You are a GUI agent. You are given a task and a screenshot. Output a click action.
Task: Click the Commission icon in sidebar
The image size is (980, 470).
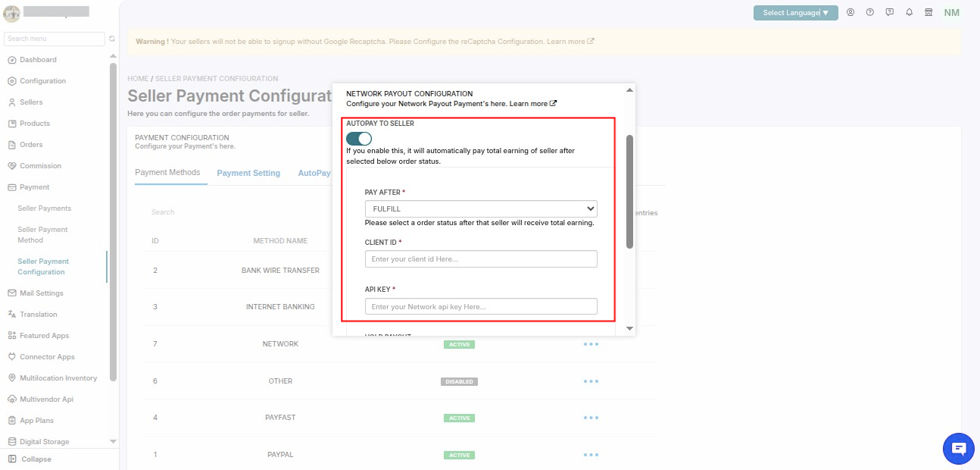click(x=12, y=166)
